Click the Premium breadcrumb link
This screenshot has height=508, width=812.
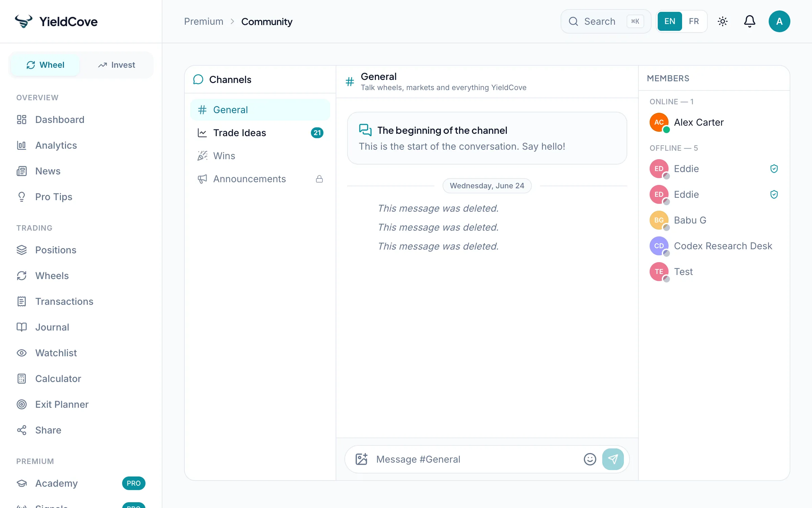pos(204,21)
